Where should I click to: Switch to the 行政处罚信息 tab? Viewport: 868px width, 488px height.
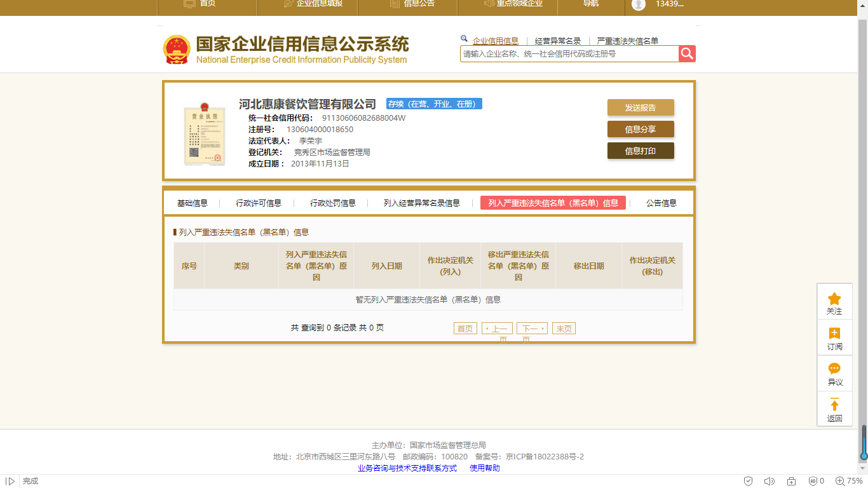(333, 203)
